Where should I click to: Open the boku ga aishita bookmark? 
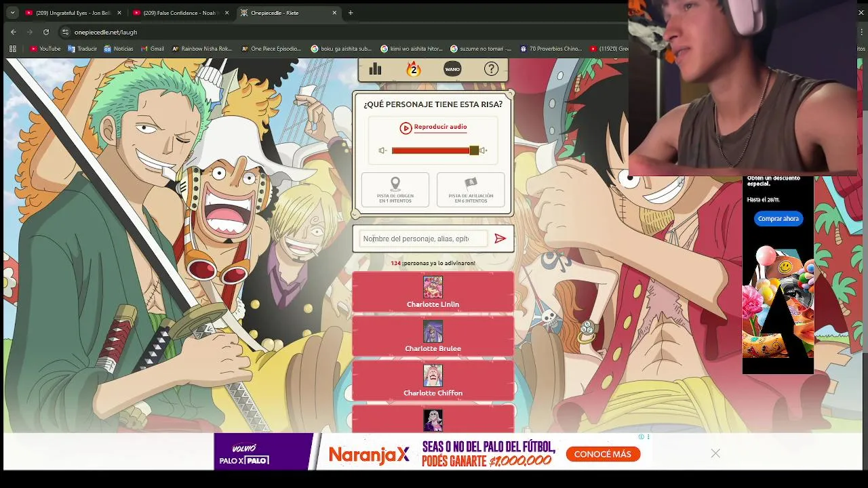[x=341, y=49]
